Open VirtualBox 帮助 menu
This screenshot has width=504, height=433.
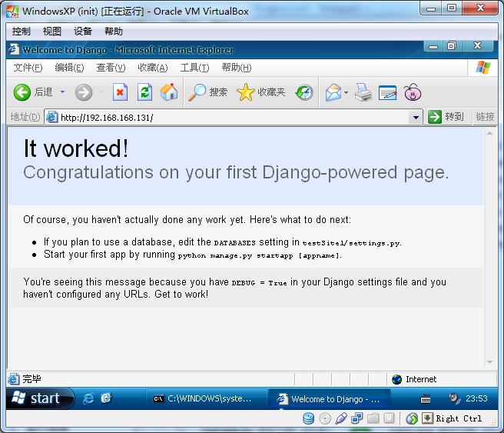coord(114,32)
